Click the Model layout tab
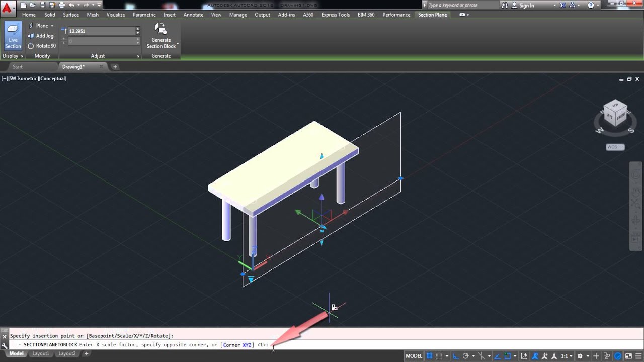The image size is (644, 362). pos(17,354)
